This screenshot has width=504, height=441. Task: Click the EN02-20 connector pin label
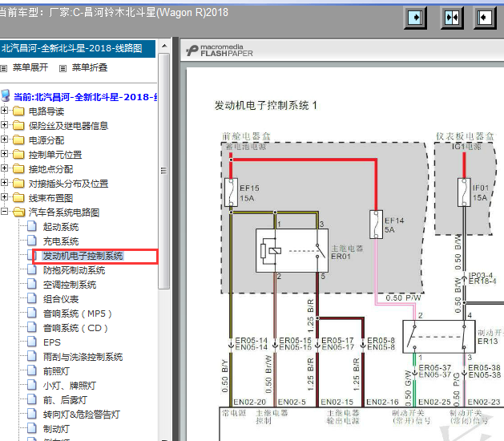tap(249, 402)
